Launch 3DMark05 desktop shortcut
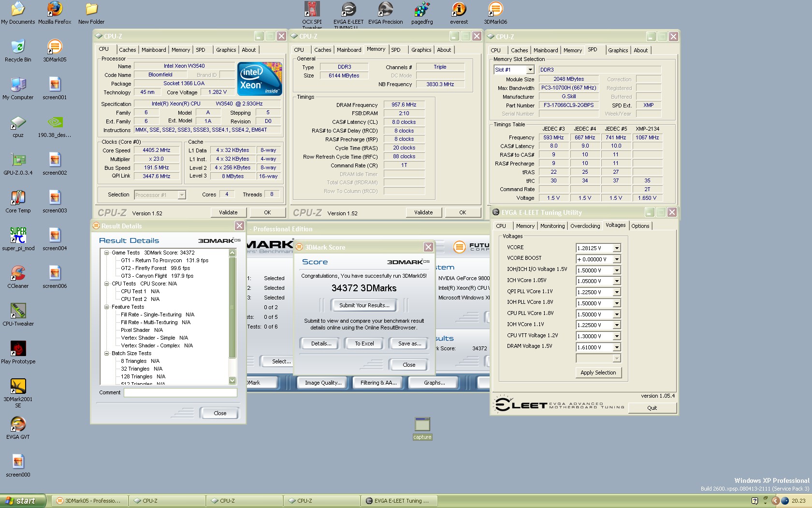Image resolution: width=812 pixels, height=508 pixels. coord(55,51)
